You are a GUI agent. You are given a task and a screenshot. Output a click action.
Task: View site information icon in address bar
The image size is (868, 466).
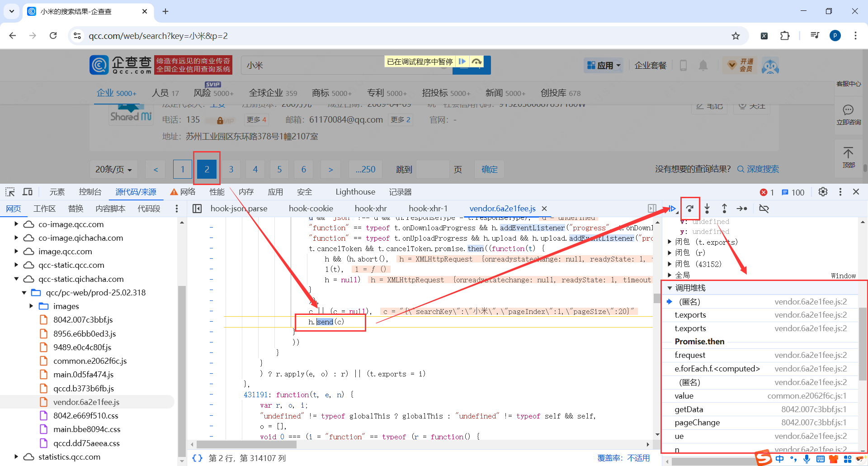pos(77,36)
